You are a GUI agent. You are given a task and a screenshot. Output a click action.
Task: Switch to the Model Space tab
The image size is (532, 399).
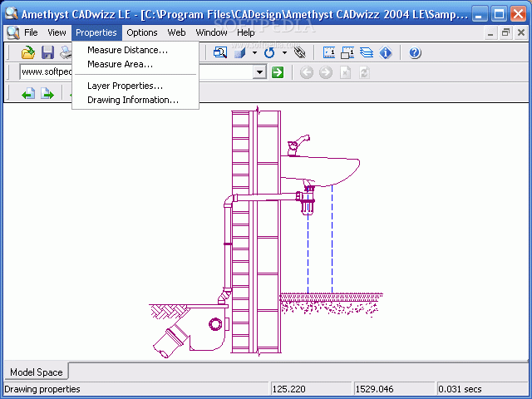point(36,372)
